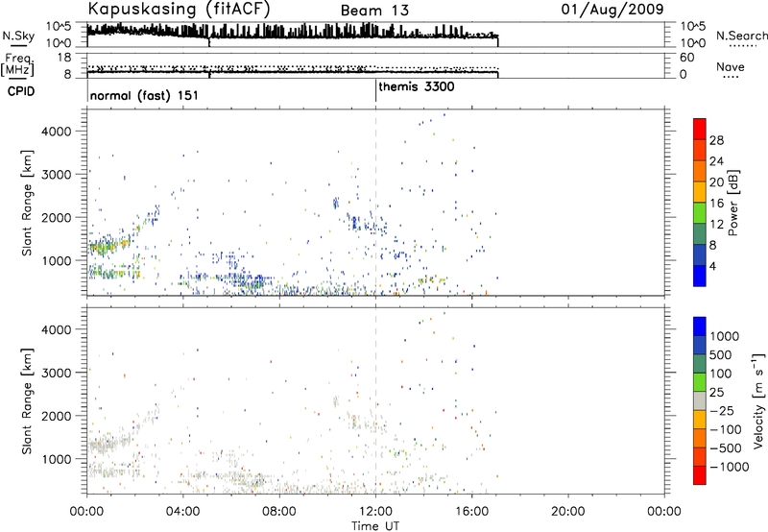Click the power colorbar value '4'
The width and height of the screenshot is (768, 532).
[x=712, y=266]
